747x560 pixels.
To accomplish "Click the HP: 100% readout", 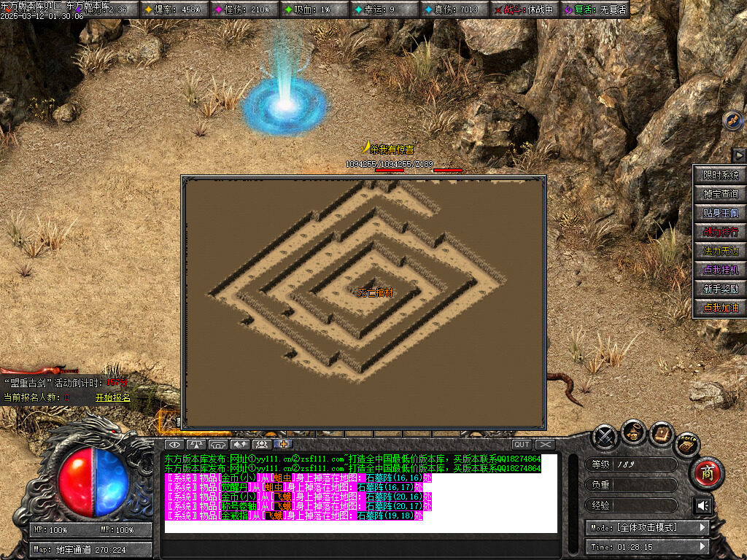I will [x=51, y=529].
